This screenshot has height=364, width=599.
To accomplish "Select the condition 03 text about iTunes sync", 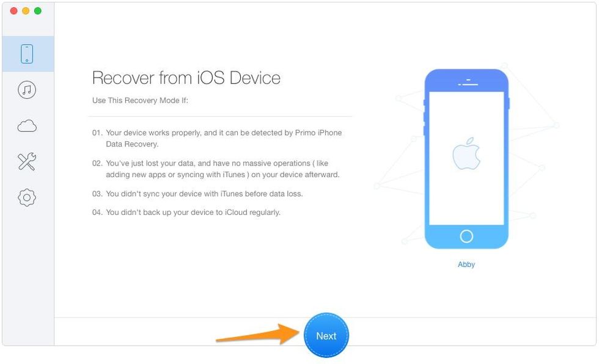I will [x=197, y=194].
